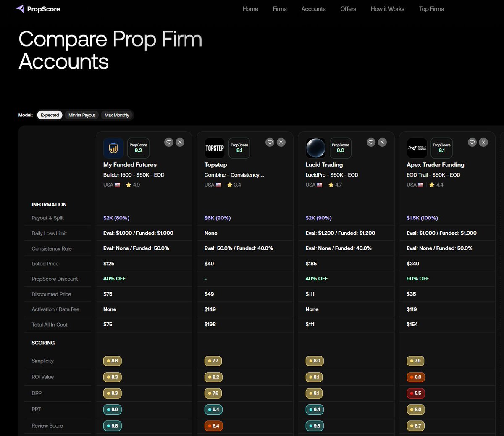504x436 pixels.
Task: Click the PropScore logo icon
Action: tap(20, 9)
